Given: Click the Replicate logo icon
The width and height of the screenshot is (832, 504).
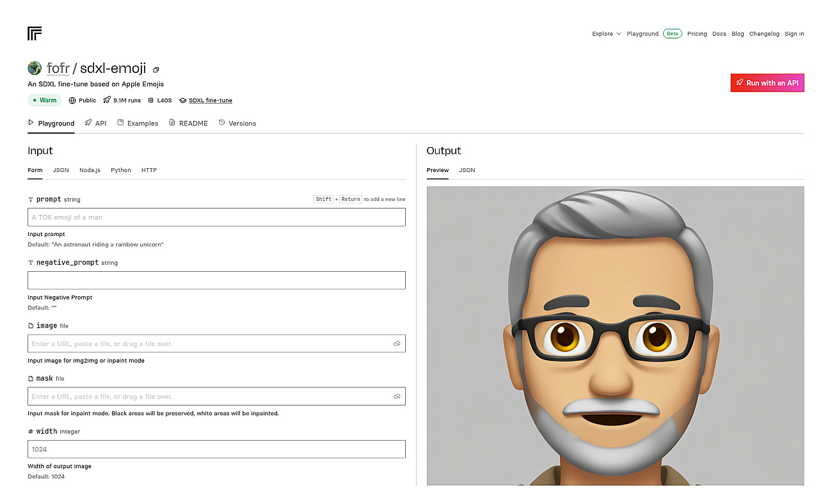Looking at the screenshot, I should (x=35, y=34).
